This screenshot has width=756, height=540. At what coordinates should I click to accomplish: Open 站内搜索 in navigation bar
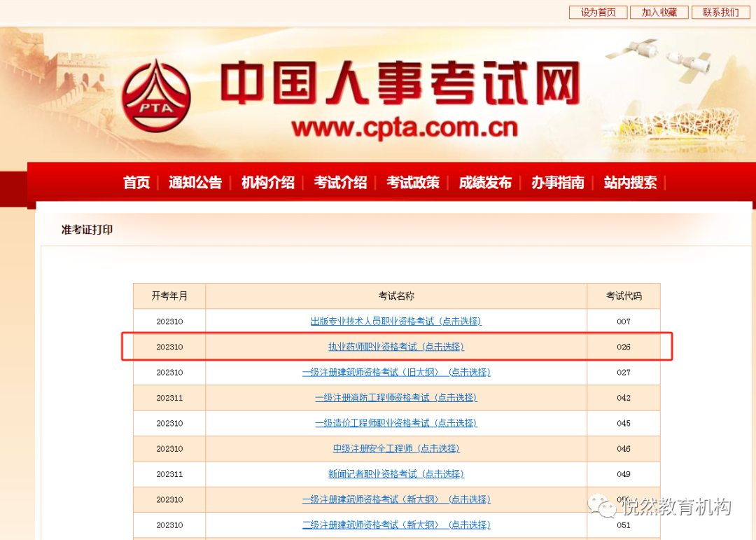[x=630, y=183]
